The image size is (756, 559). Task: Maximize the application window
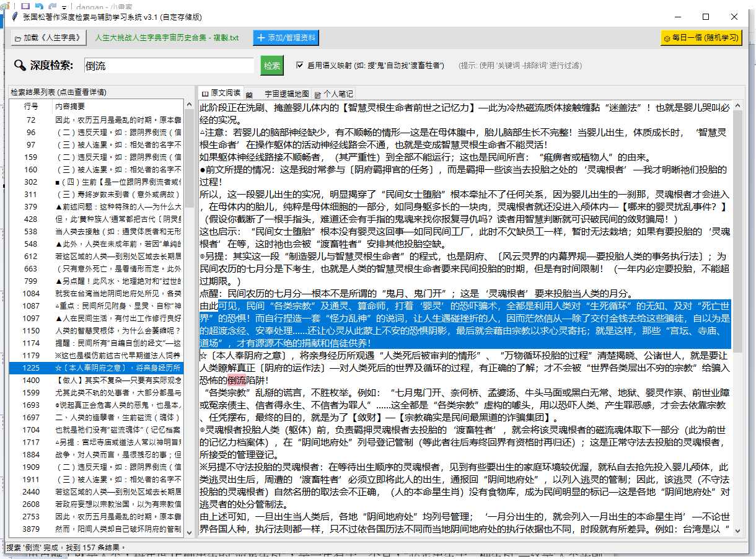(x=706, y=17)
